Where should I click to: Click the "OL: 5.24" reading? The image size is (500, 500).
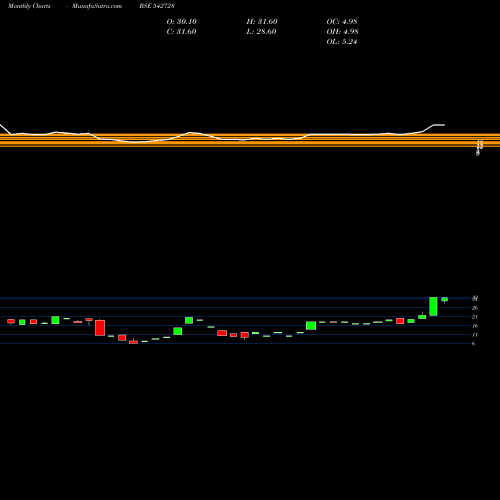[x=342, y=41]
